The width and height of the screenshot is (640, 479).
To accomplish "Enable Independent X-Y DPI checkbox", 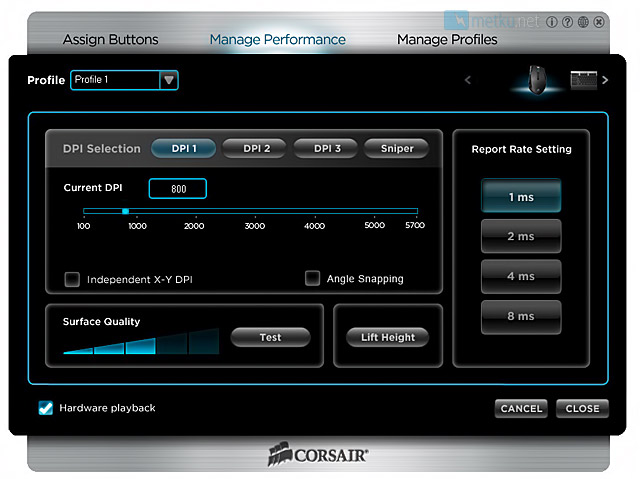I will 72,279.
